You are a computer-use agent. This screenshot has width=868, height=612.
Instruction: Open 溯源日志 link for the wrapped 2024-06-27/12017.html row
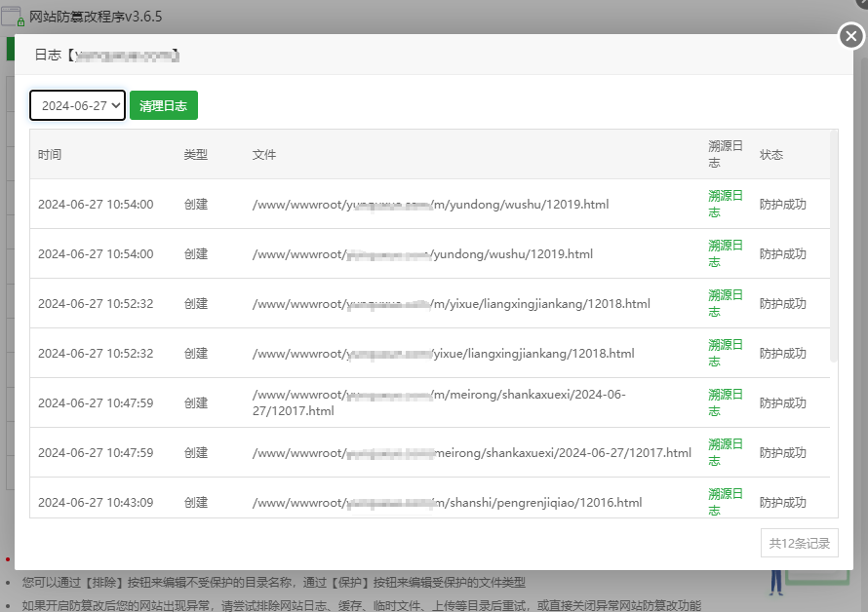click(x=726, y=402)
